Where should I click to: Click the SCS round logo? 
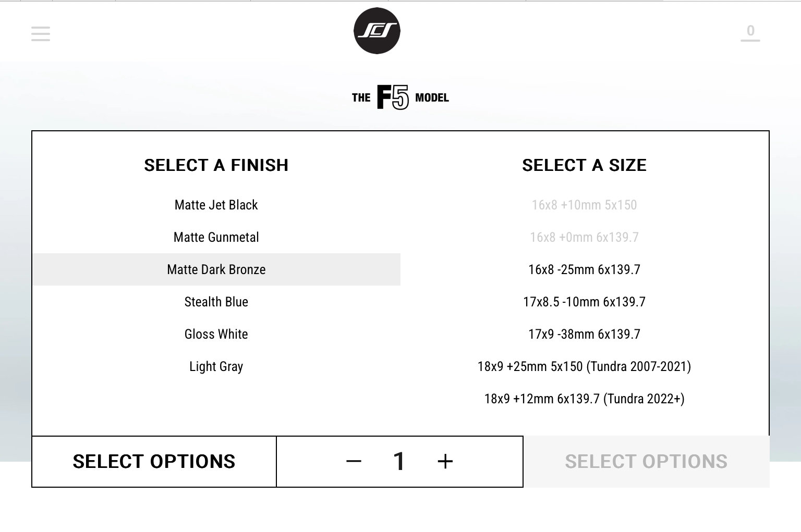377,31
